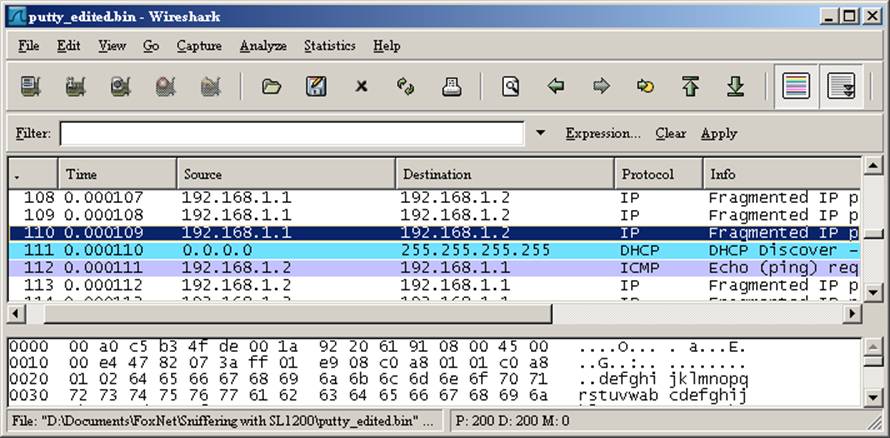Image resolution: width=890 pixels, height=438 pixels.
Task: Expand the filter history dropdown arrow
Action: coord(540,133)
